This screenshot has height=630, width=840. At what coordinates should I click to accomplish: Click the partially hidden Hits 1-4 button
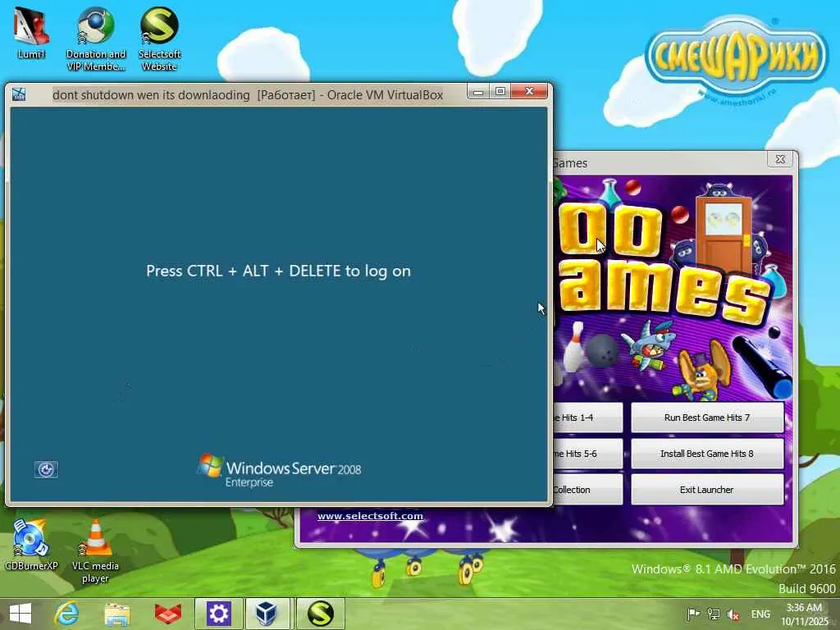tap(587, 418)
